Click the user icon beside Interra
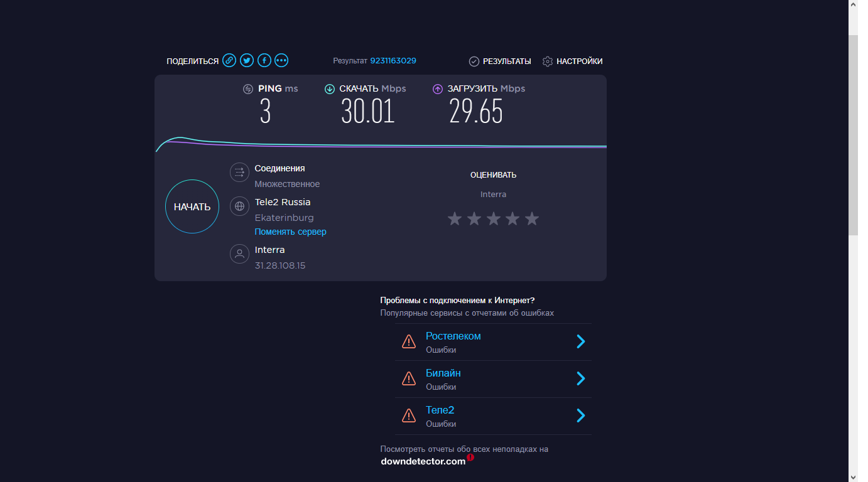The height and width of the screenshot is (482, 868). [239, 254]
